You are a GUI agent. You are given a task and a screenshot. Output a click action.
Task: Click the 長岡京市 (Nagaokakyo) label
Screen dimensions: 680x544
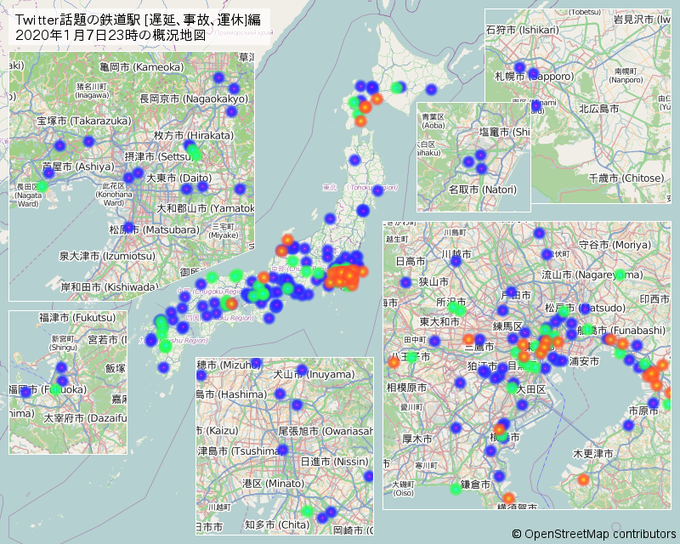click(x=194, y=99)
